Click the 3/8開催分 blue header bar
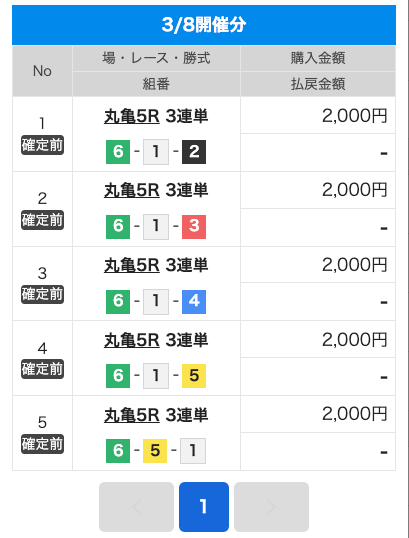Screen dimensions: 409x538 tap(204, 25)
